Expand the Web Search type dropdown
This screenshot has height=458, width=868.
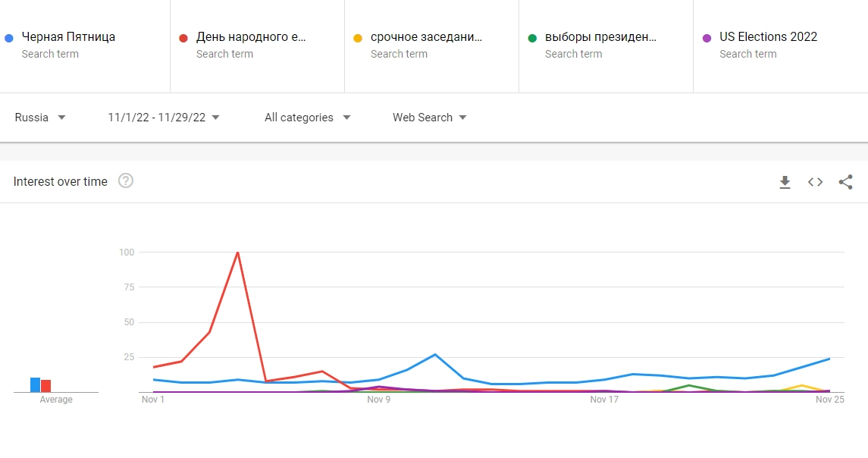tap(429, 118)
